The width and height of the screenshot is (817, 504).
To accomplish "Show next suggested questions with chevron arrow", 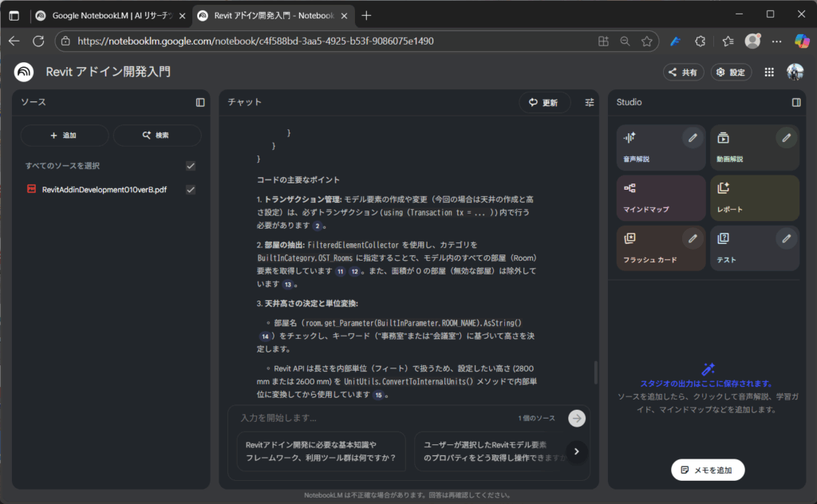I will (x=577, y=452).
